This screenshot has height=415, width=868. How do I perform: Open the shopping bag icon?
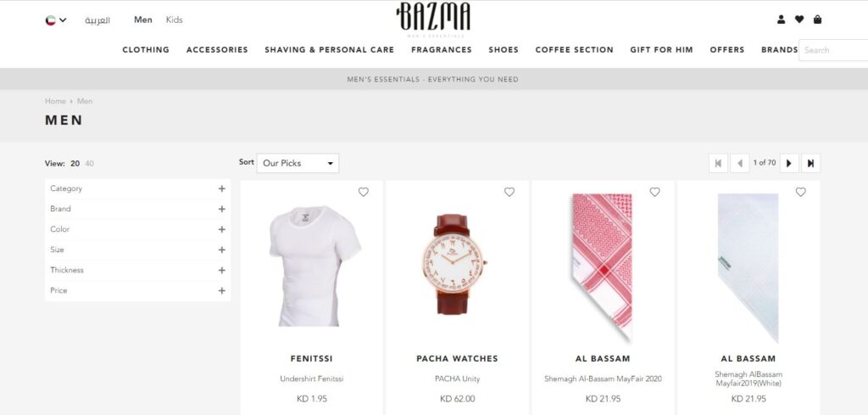coord(817,20)
